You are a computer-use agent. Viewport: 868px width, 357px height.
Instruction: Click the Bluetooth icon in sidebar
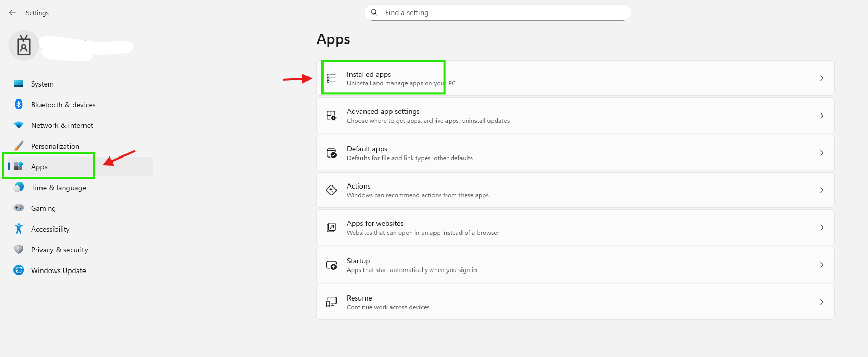pos(19,104)
